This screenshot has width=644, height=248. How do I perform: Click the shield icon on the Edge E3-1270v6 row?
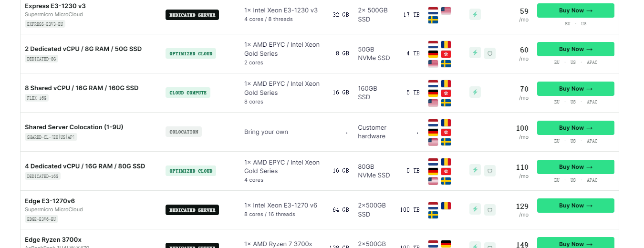click(489, 209)
